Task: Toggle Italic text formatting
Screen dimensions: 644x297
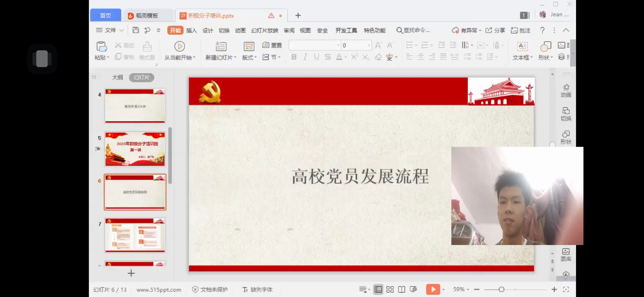Action: click(305, 57)
